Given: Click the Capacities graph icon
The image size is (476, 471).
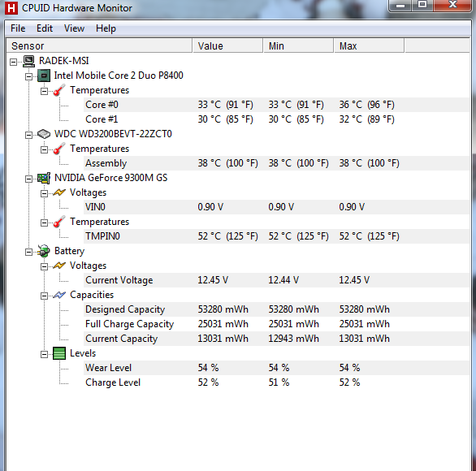Looking at the screenshot, I should 59,295.
